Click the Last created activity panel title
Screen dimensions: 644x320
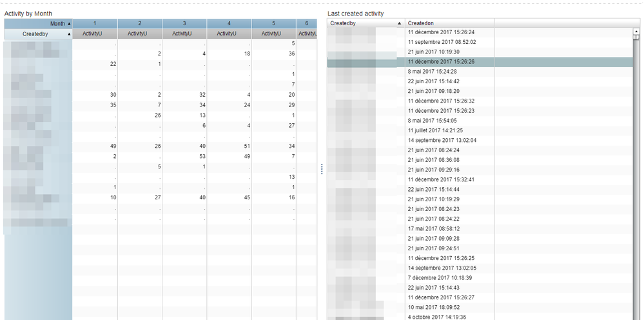[356, 14]
